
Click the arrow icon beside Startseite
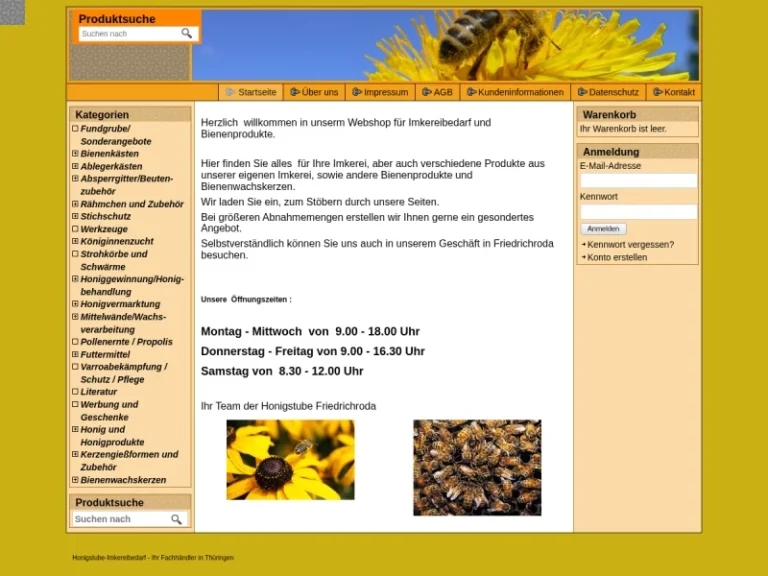click(230, 92)
